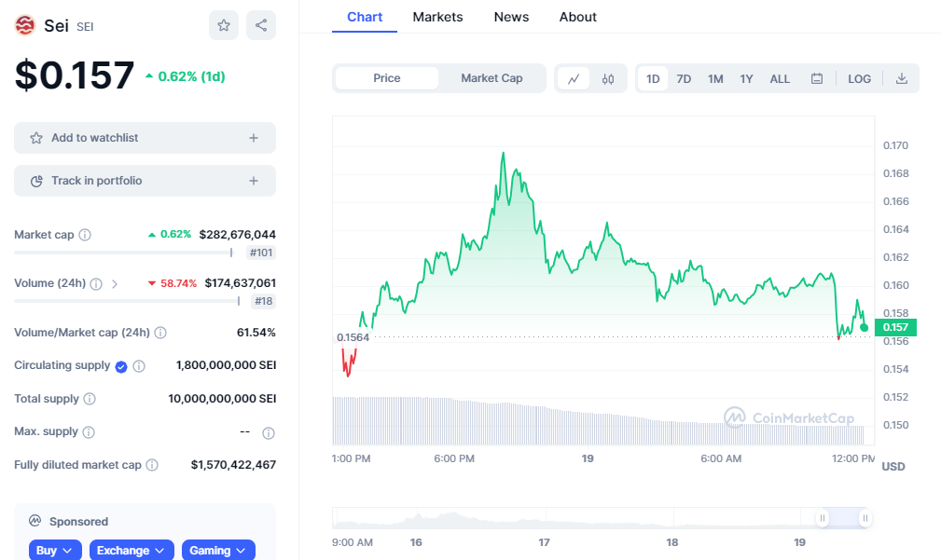The width and height of the screenshot is (941, 560).
Task: Set chart range to 7D
Action: (684, 78)
